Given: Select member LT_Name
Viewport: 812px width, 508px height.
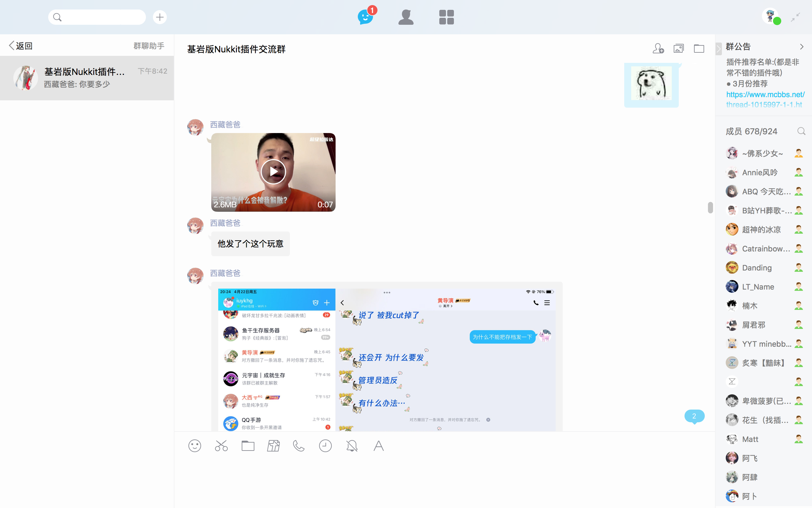Looking at the screenshot, I should point(764,287).
